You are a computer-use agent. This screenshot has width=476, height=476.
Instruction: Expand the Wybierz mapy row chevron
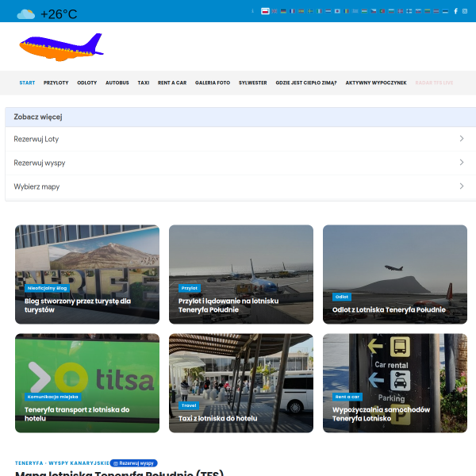[x=462, y=186]
